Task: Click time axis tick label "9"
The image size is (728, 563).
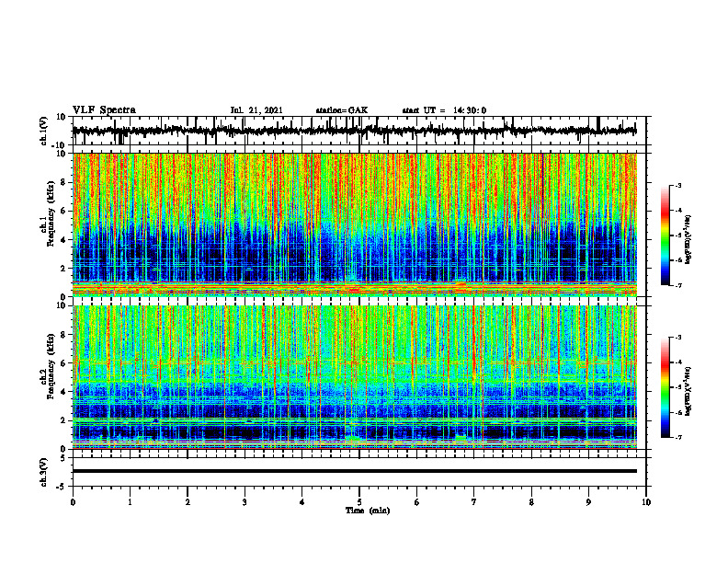Action: click(588, 502)
